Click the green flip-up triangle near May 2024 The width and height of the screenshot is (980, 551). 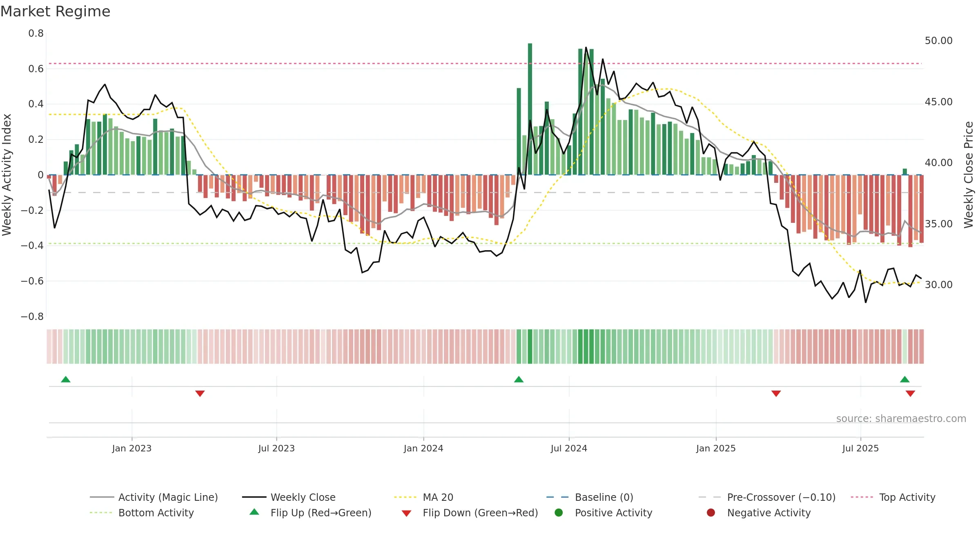pyautogui.click(x=519, y=380)
